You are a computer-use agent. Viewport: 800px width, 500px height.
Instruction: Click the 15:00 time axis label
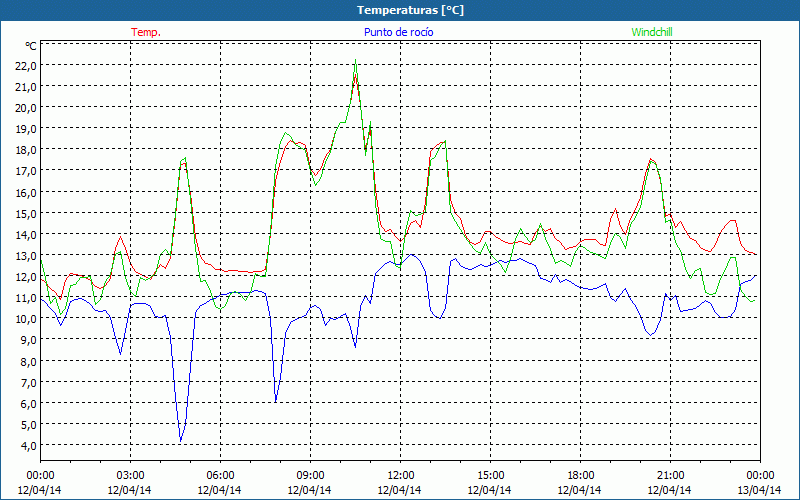point(490,476)
